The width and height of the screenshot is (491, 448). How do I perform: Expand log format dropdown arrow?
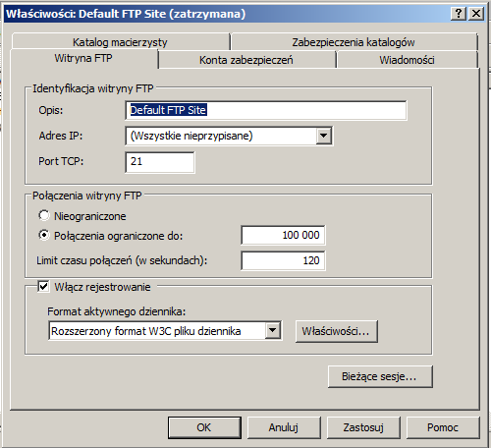click(x=273, y=331)
